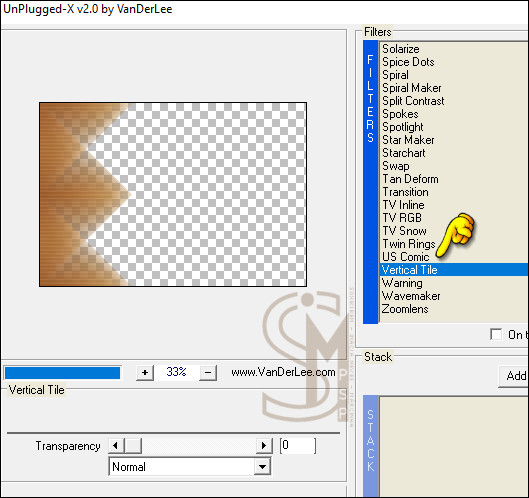Viewport: 529px width, 498px height.
Task: Click the Add button in Stack
Action: coord(514,376)
